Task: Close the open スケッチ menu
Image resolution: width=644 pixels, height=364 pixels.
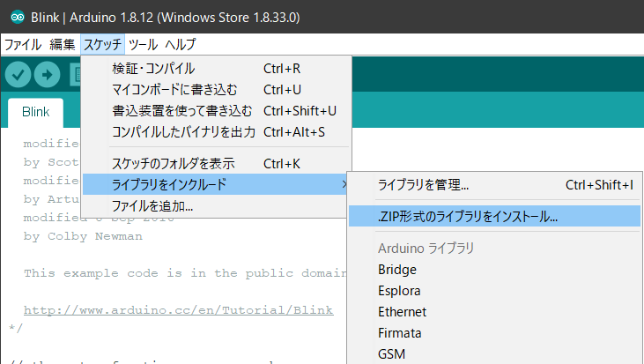Action: pyautogui.click(x=103, y=44)
